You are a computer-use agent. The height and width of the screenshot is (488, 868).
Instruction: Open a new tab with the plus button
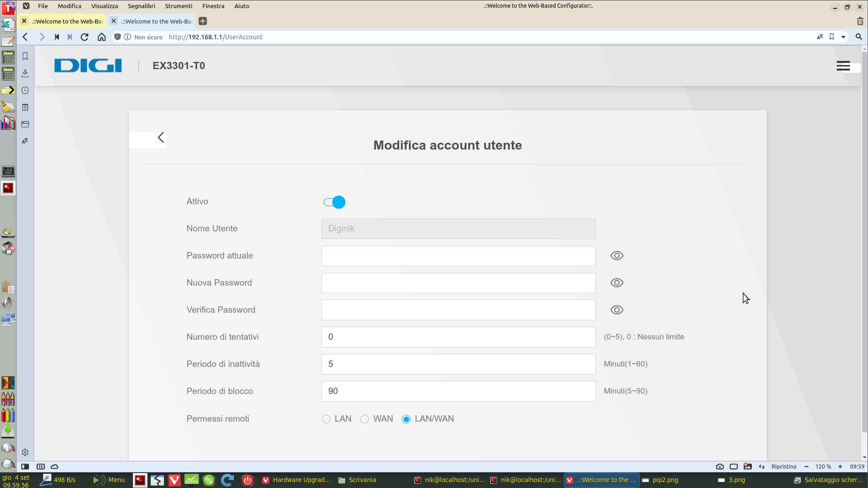pyautogui.click(x=203, y=21)
